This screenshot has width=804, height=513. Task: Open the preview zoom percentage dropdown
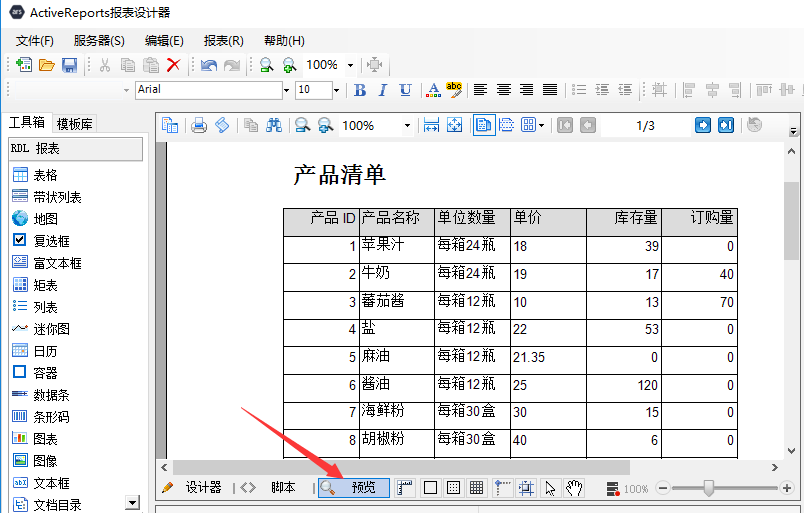click(407, 126)
